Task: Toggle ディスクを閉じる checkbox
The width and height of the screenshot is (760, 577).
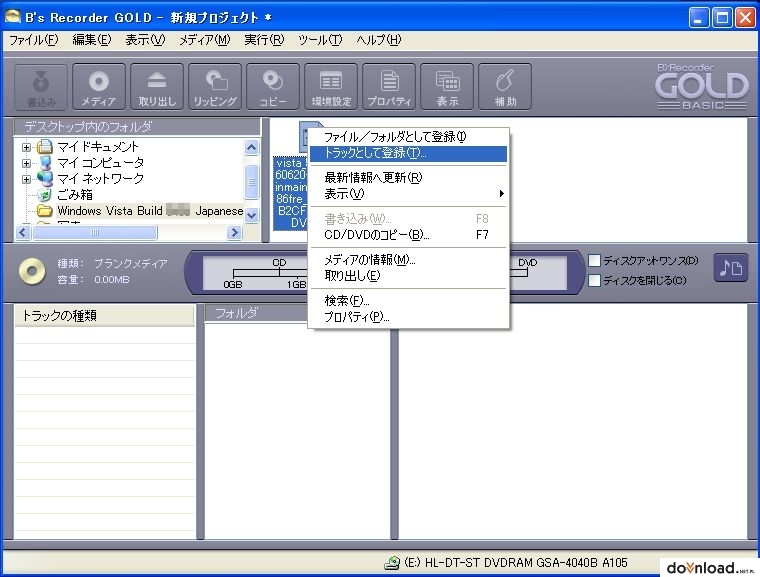Action: (595, 280)
